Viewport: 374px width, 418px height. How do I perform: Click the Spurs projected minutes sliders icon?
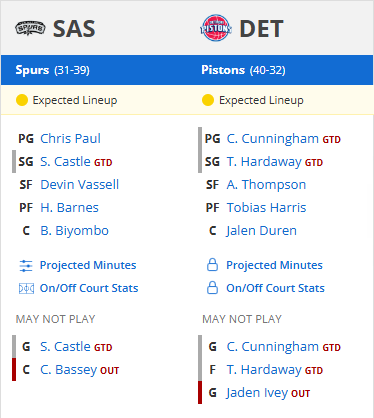click(x=26, y=266)
